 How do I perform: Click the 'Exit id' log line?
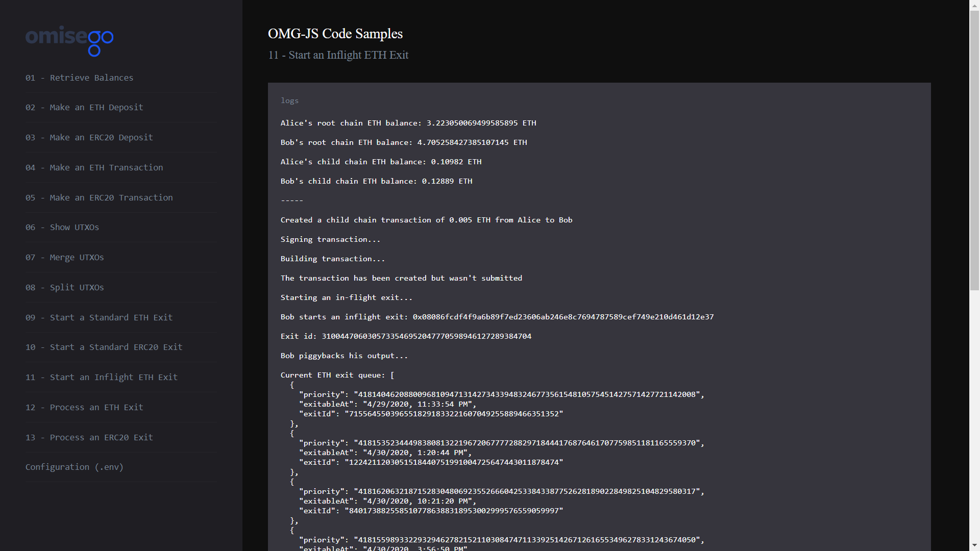click(406, 336)
